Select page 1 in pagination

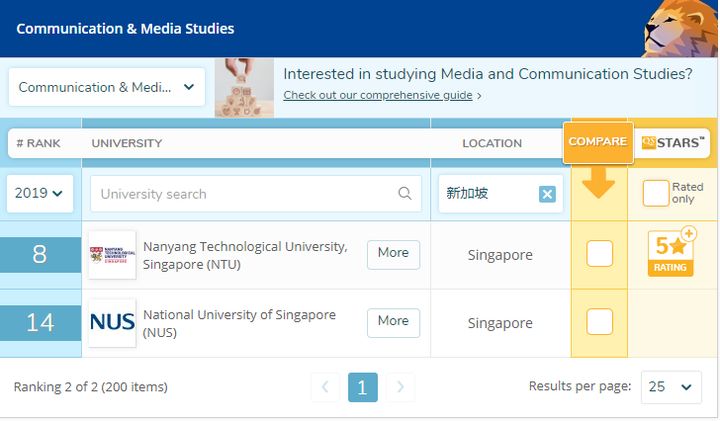point(363,387)
